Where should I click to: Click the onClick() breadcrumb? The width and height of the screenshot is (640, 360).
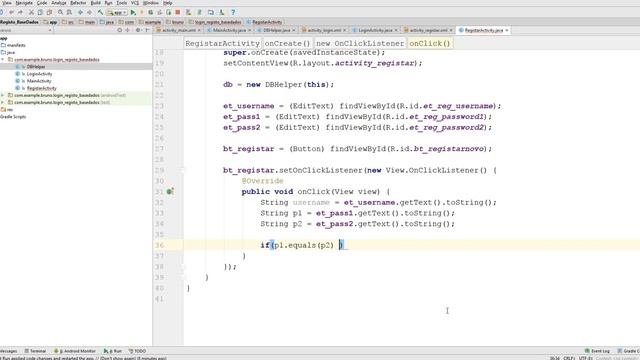coord(429,43)
